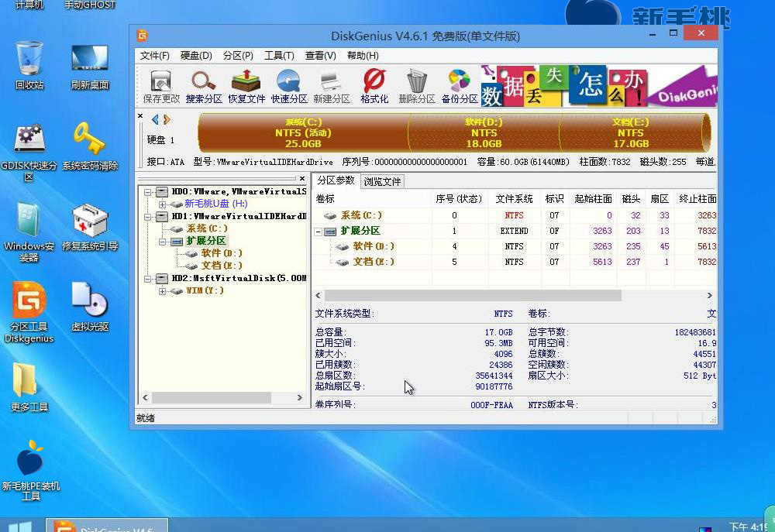Open Search Partitions (搜索分区) tool
The image size is (775, 532).
click(x=204, y=87)
